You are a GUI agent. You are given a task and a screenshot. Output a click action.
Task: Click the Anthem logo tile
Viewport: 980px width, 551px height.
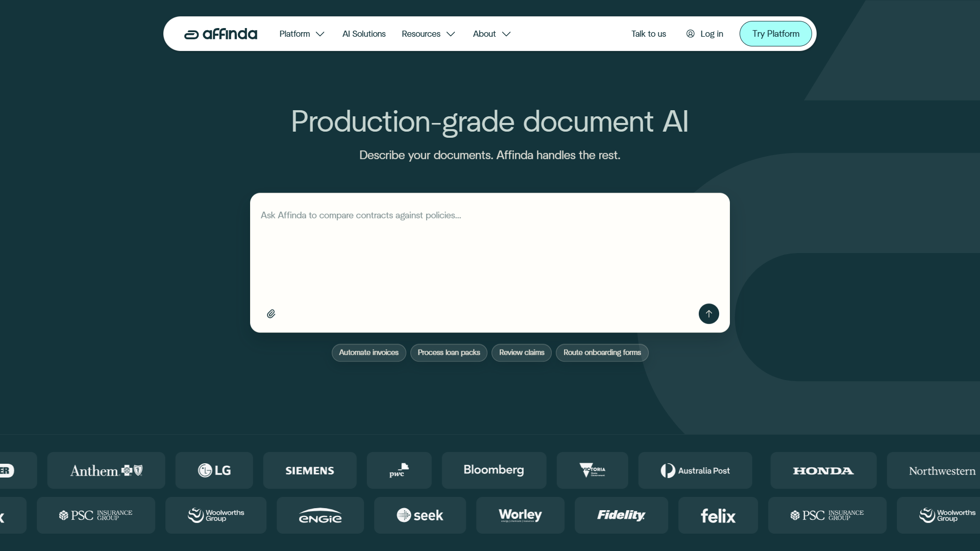106,470
